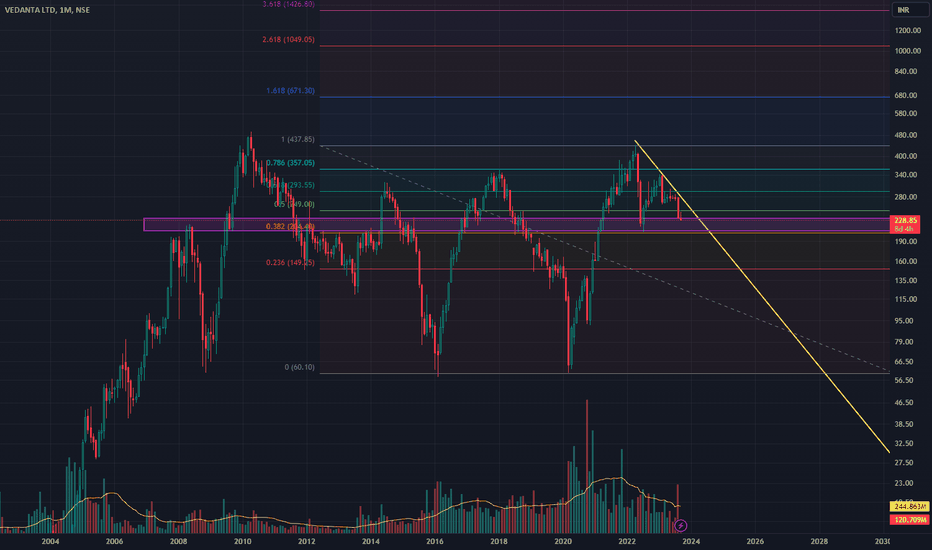Click the 79.00 price axis label
Image resolution: width=932 pixels, height=550 pixels.
point(904,342)
